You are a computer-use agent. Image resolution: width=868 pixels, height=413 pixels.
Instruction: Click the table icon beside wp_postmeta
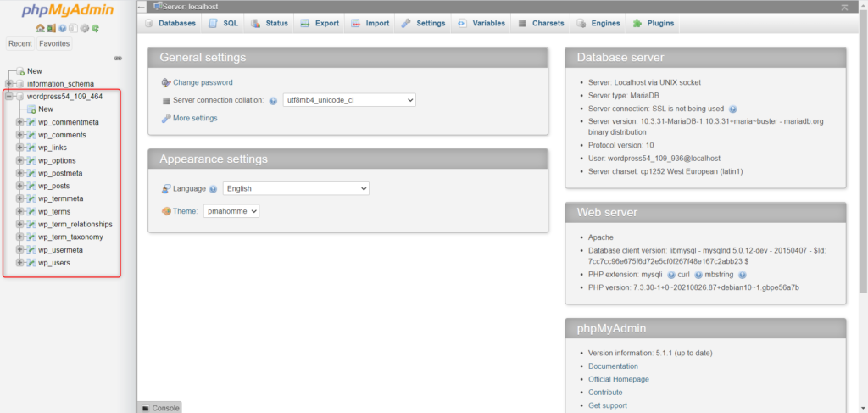(31, 173)
